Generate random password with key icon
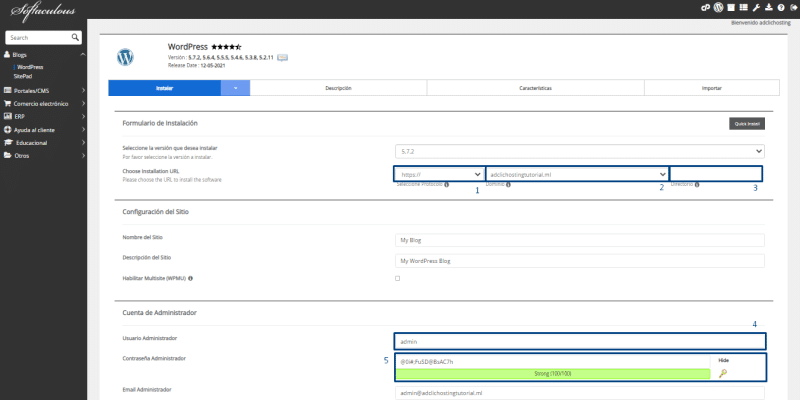This screenshot has height=400, width=800. click(x=722, y=373)
